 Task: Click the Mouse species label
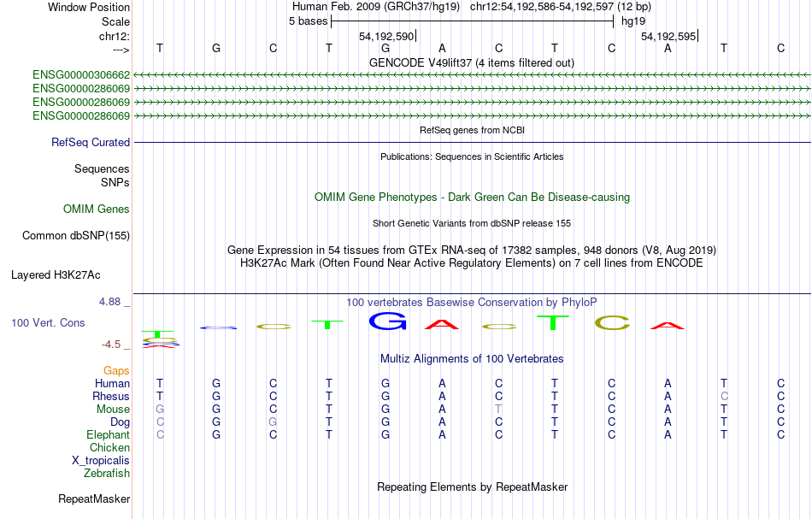click(x=113, y=410)
